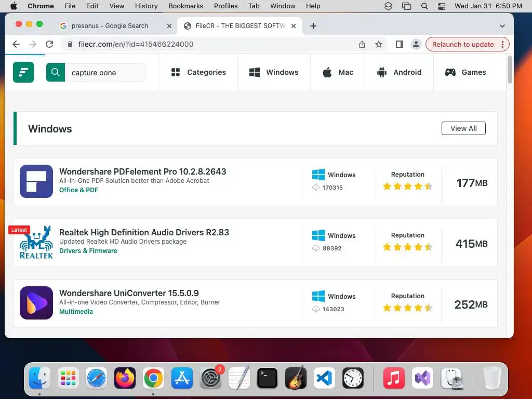532x399 pixels.
Task: Click the 177MB file size
Action: point(472,183)
